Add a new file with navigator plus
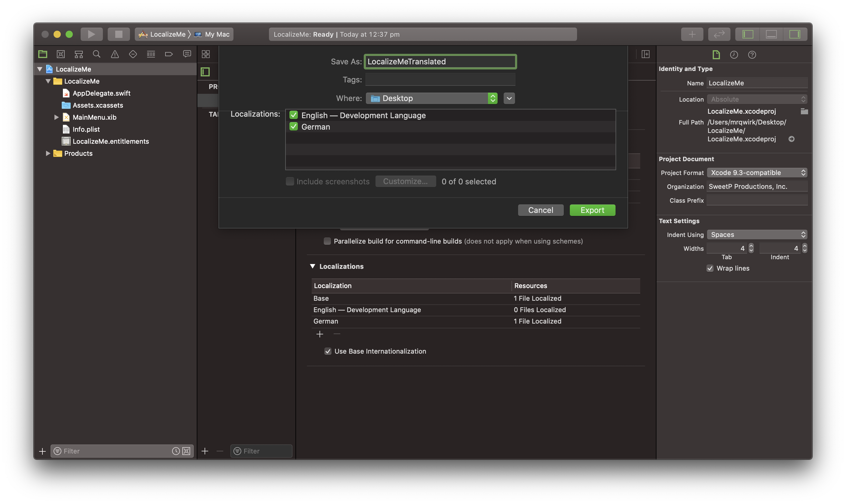The height and width of the screenshot is (504, 846). point(42,451)
